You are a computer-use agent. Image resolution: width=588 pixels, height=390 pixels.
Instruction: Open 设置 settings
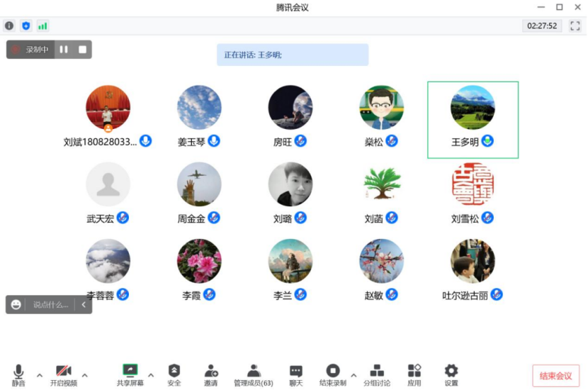451,375
